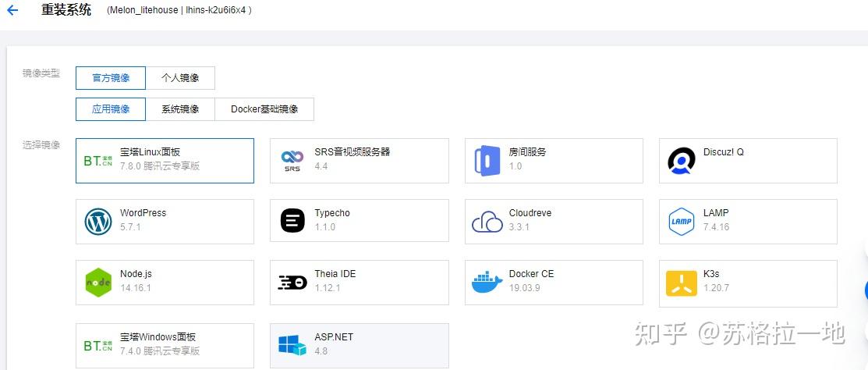Choose the 房间服务 image name
This screenshot has width=868, height=370.
(527, 151)
